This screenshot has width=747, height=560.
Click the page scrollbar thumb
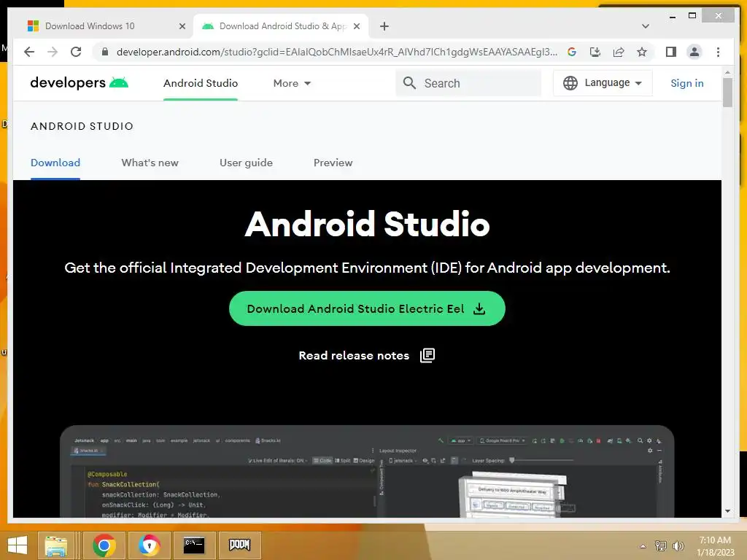pyautogui.click(x=727, y=93)
